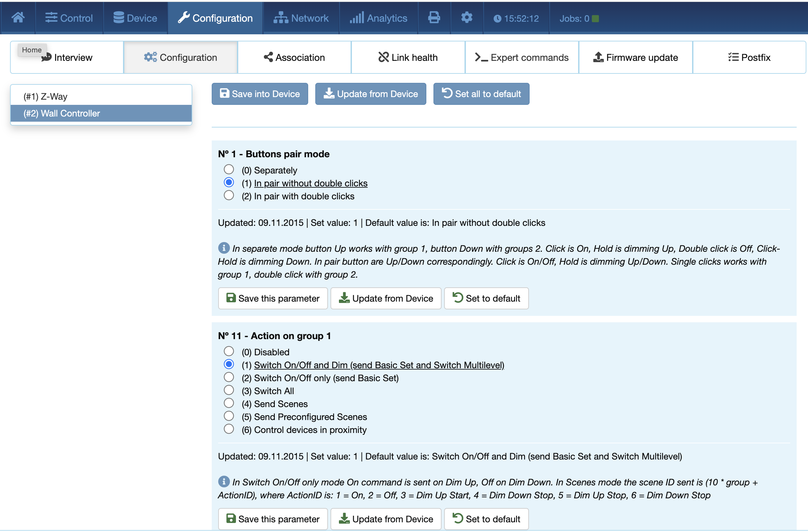This screenshot has height=532, width=808.
Task: Save parameter for Buttons pair mode
Action: 273,298
